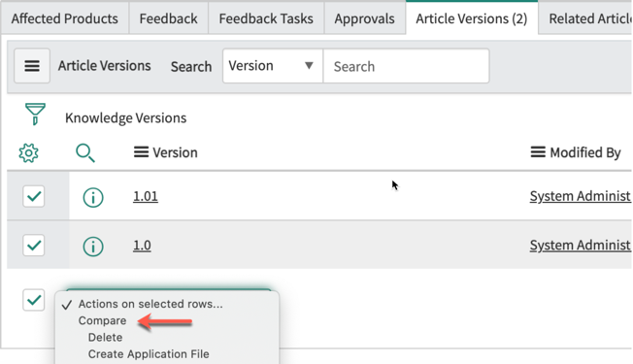
Task: Sort by the Modified By column header
Action: pyautogui.click(x=585, y=152)
